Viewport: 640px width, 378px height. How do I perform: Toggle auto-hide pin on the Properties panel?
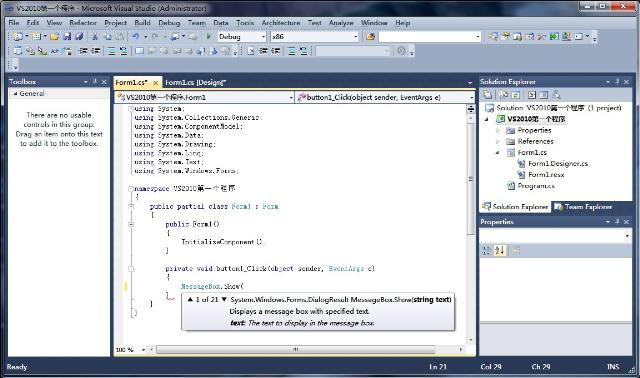[x=617, y=222]
